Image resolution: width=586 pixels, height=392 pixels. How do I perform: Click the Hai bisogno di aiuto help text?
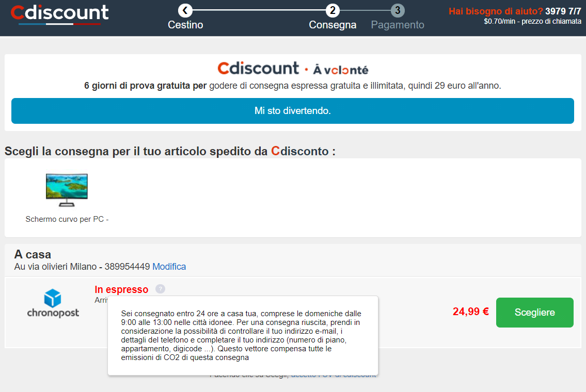click(x=496, y=11)
